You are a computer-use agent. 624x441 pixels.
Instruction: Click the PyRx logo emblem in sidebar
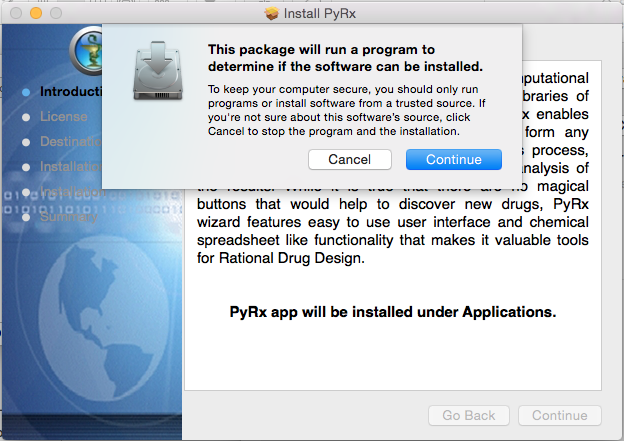pos(86,51)
